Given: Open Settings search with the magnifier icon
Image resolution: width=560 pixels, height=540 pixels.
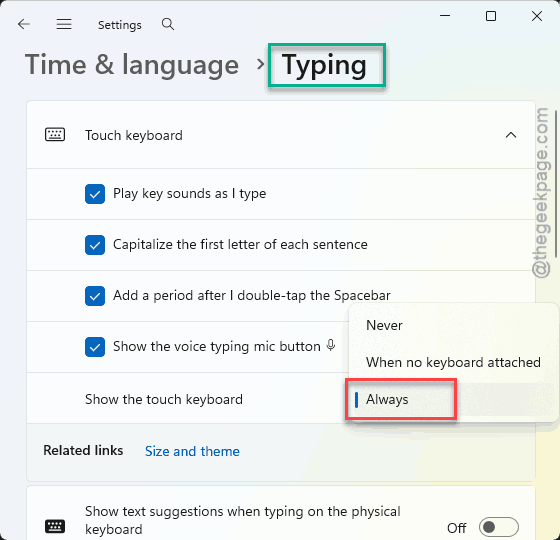Looking at the screenshot, I should click(168, 24).
